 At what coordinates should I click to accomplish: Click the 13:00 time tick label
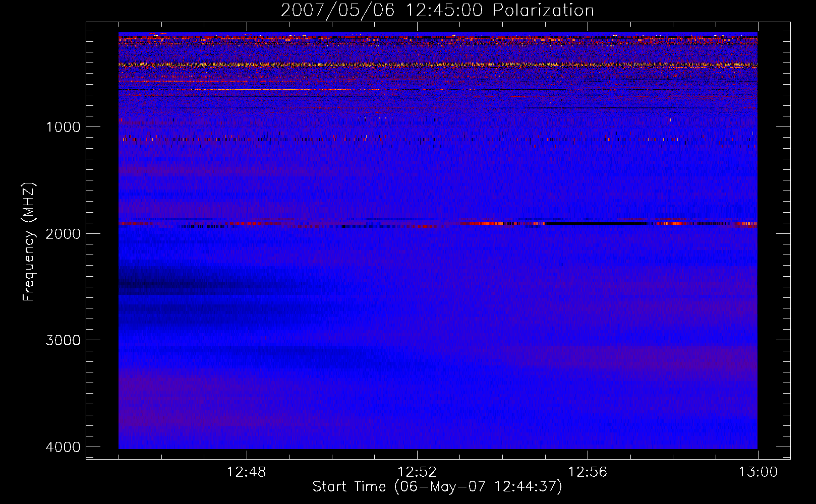(x=758, y=472)
